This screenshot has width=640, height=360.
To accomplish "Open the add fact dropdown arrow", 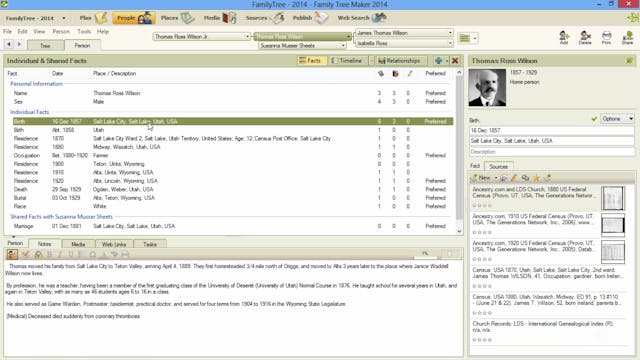I will point(447,61).
